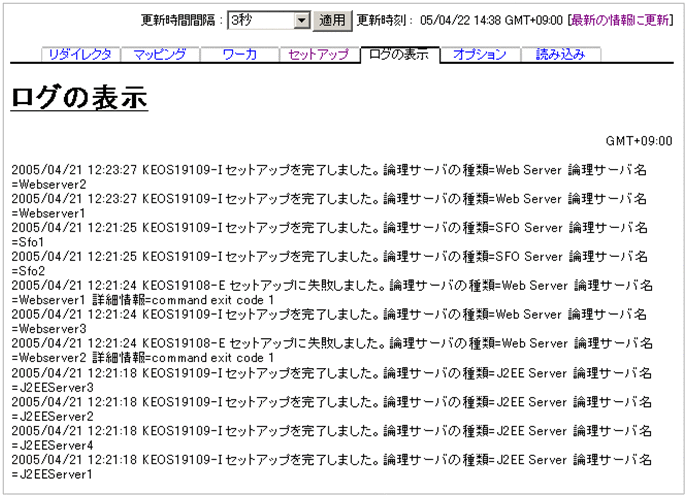This screenshot has width=687, height=497.
Task: Open the セットアップ tab
Action: click(319, 54)
